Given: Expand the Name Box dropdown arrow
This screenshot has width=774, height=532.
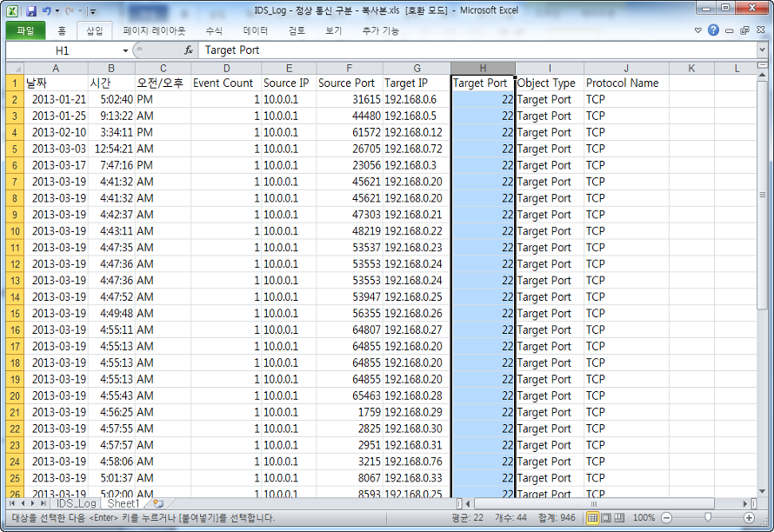Looking at the screenshot, I should point(125,50).
